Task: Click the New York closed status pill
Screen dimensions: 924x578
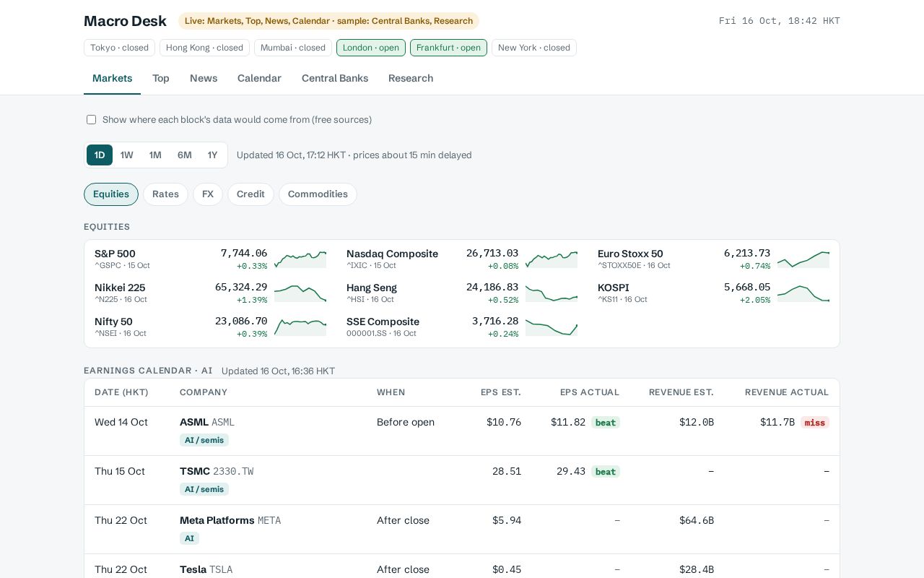Action: (534, 48)
